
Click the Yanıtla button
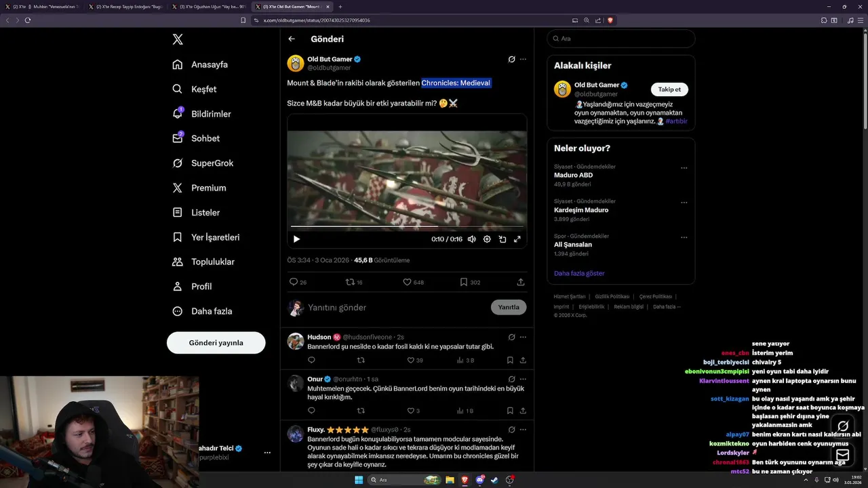509,307
